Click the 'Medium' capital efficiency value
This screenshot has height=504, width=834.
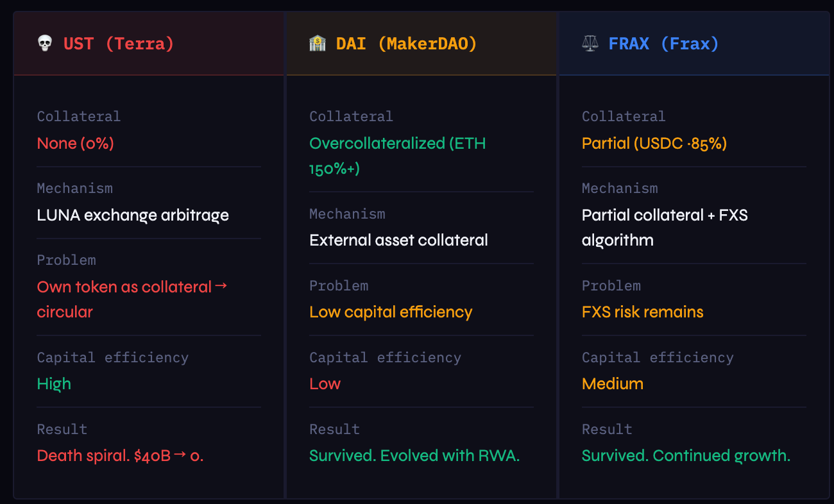click(x=613, y=383)
